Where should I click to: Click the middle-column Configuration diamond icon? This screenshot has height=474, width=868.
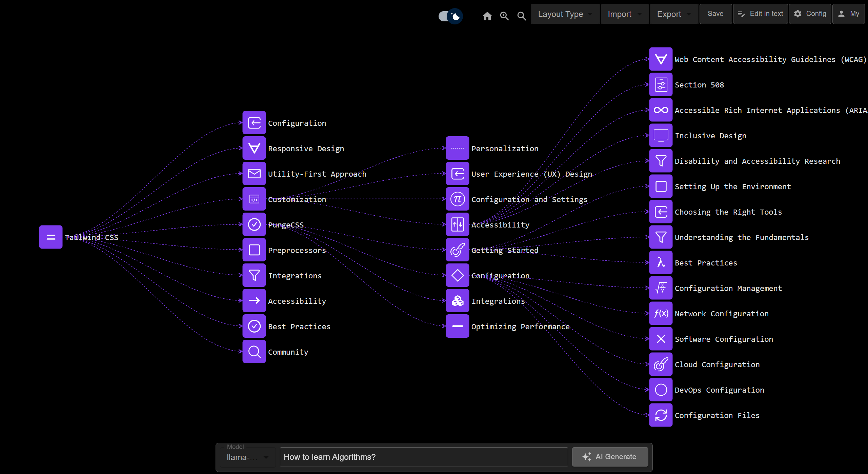[458, 275]
